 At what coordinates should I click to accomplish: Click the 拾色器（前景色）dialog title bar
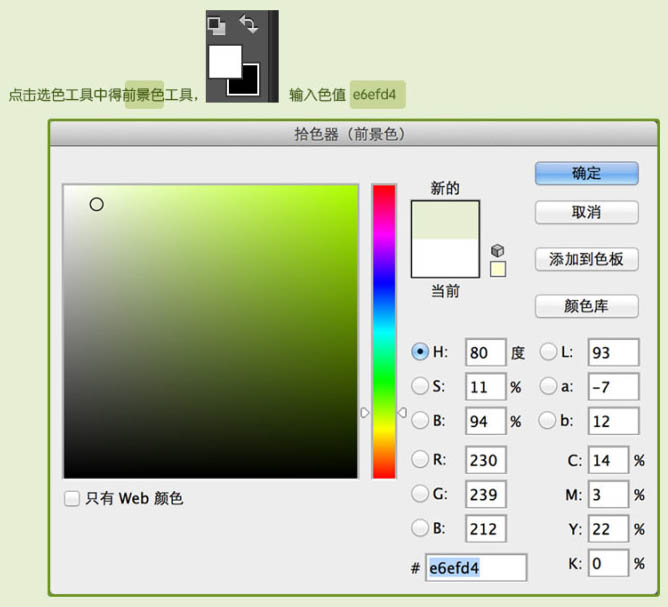point(354,134)
